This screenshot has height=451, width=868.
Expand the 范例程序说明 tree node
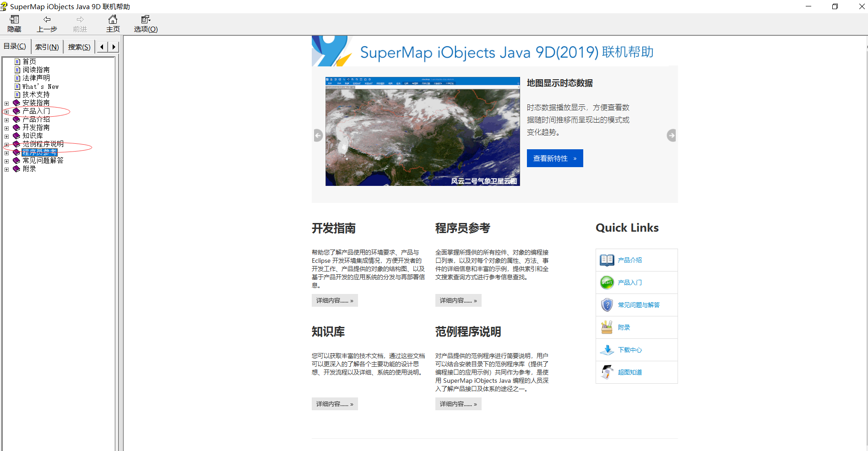click(7, 145)
